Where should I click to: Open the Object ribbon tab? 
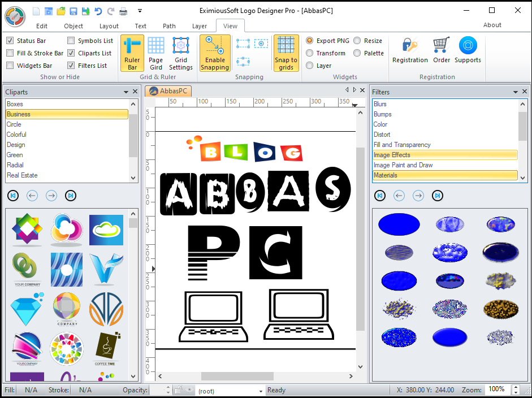(x=73, y=26)
